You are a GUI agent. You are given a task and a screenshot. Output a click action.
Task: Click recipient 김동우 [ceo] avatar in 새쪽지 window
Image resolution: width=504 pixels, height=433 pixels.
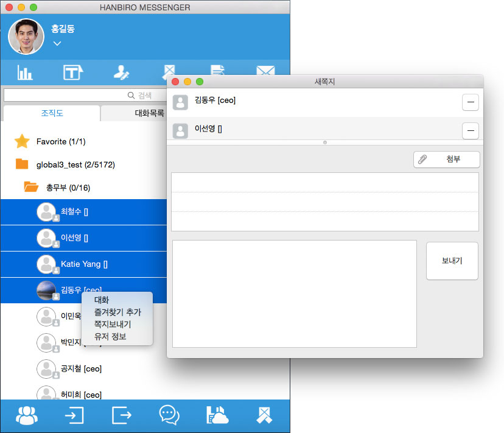pos(180,102)
